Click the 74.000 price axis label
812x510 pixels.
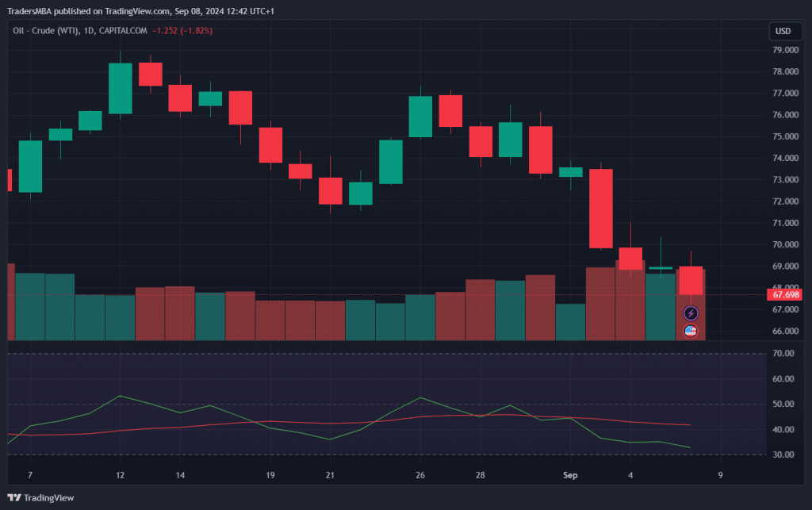(786, 158)
